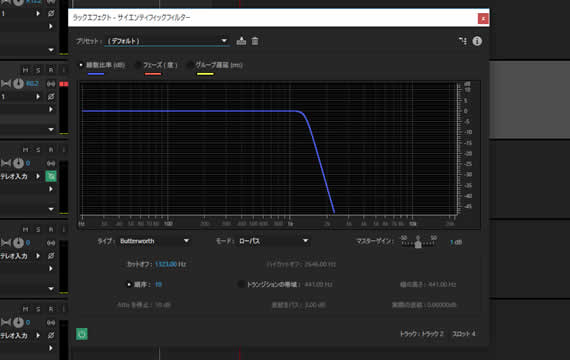Image resolution: width=570 pixels, height=360 pixels.
Task: Click sum-to-mono icon on green icon track
Action: coord(51,163)
